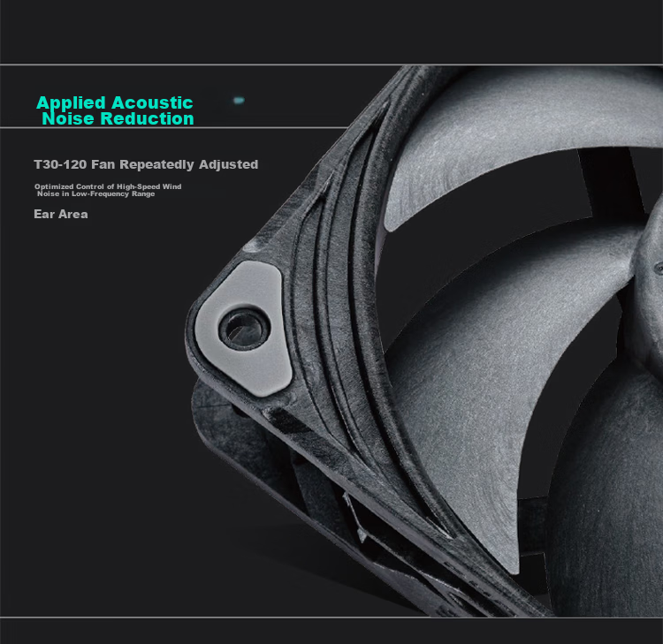Click the 'Applied Acoustic Noise Reduction' heading
The height and width of the screenshot is (644, 663).
(x=115, y=110)
